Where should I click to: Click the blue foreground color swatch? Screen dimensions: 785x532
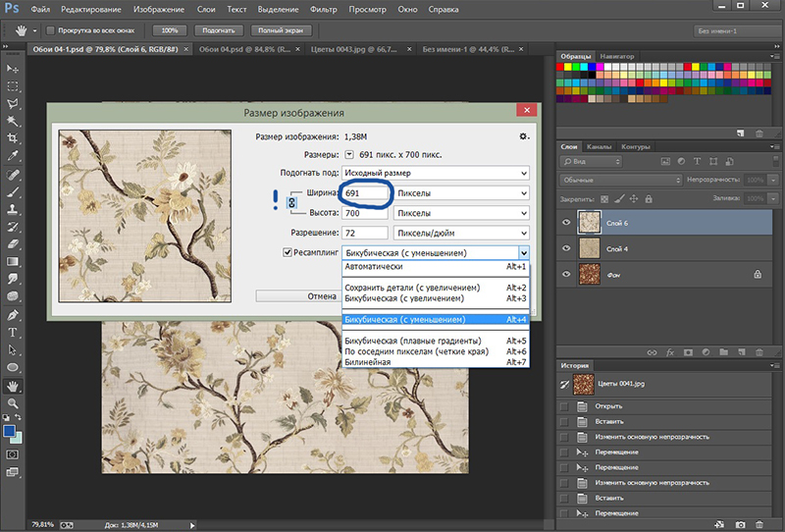pyautogui.click(x=10, y=430)
